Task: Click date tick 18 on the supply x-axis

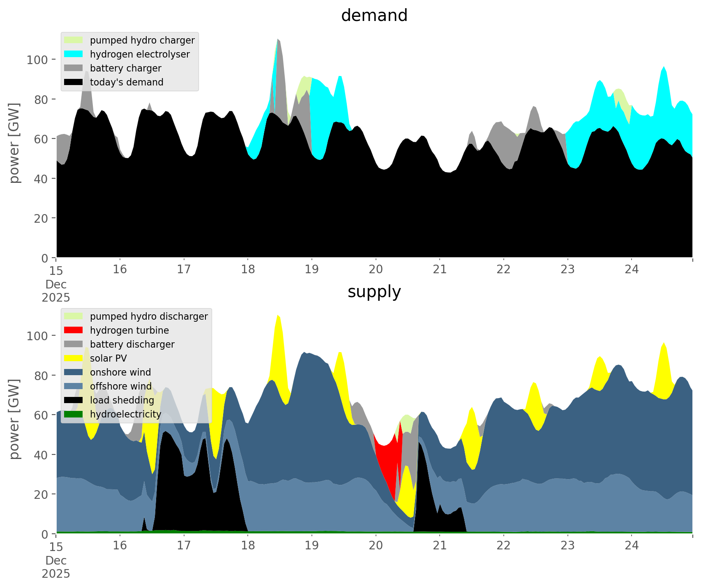Action: click(x=248, y=546)
